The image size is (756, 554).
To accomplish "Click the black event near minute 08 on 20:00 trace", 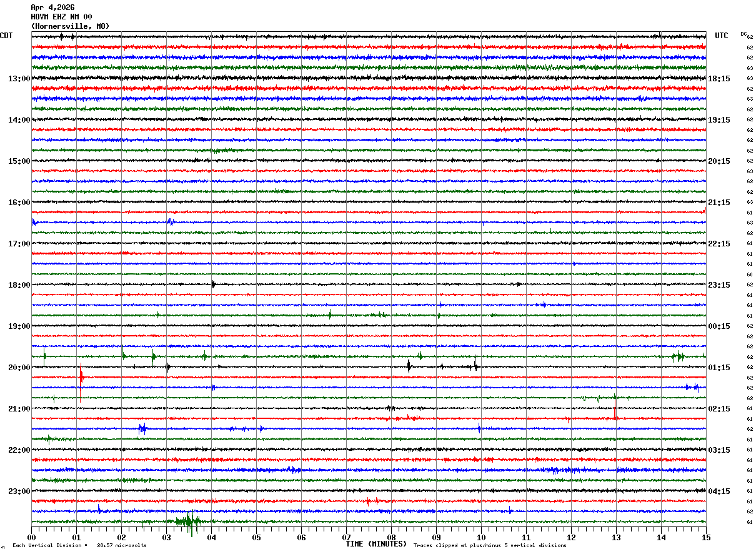I will click(x=409, y=366).
